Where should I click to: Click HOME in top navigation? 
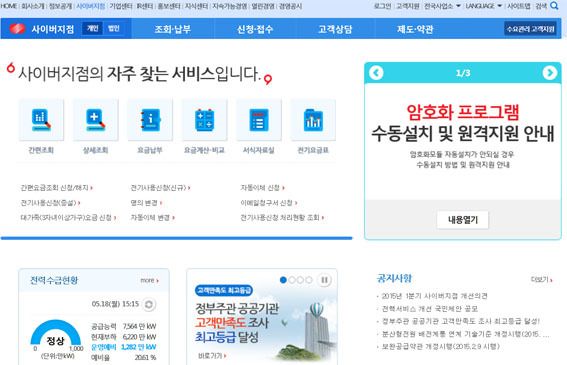click(8, 6)
